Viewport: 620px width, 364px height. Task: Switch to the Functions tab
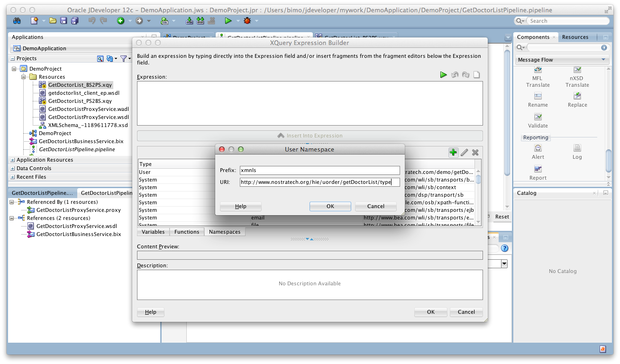pos(186,232)
